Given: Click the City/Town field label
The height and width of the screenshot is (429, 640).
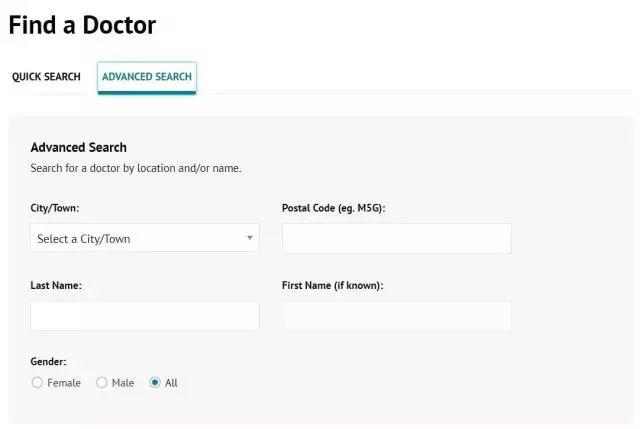Looking at the screenshot, I should pos(55,208).
